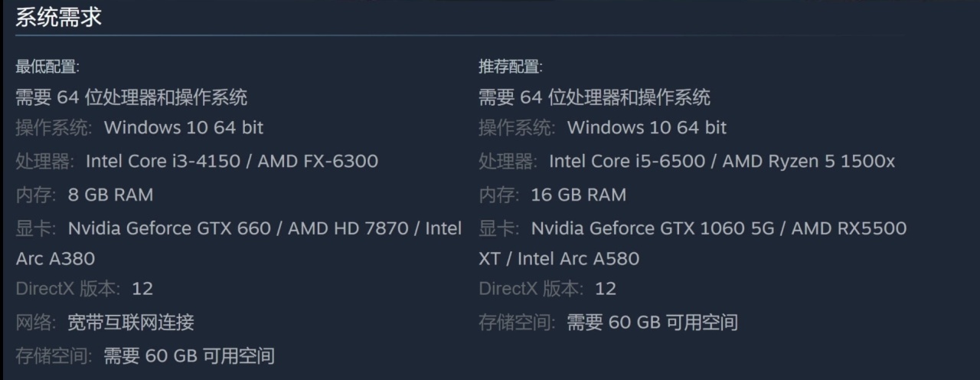The height and width of the screenshot is (380, 980).
Task: Click the 系统需求 section heading
Action: click(x=59, y=18)
